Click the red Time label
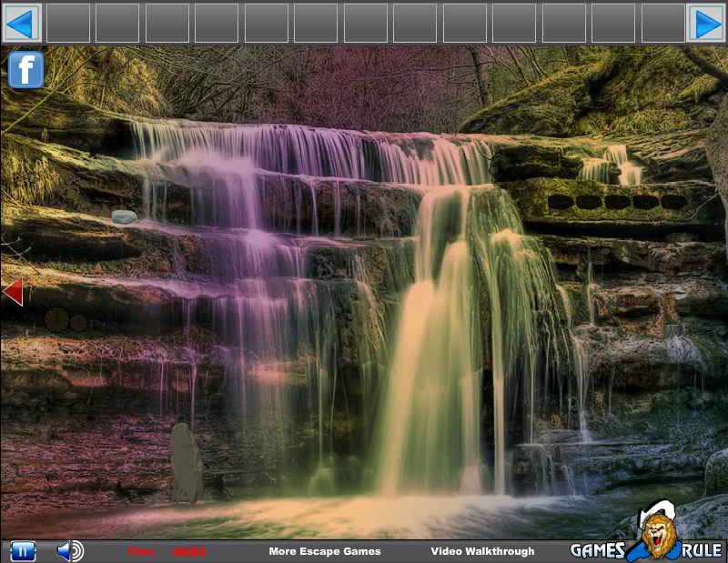The width and height of the screenshot is (728, 563). (x=141, y=551)
